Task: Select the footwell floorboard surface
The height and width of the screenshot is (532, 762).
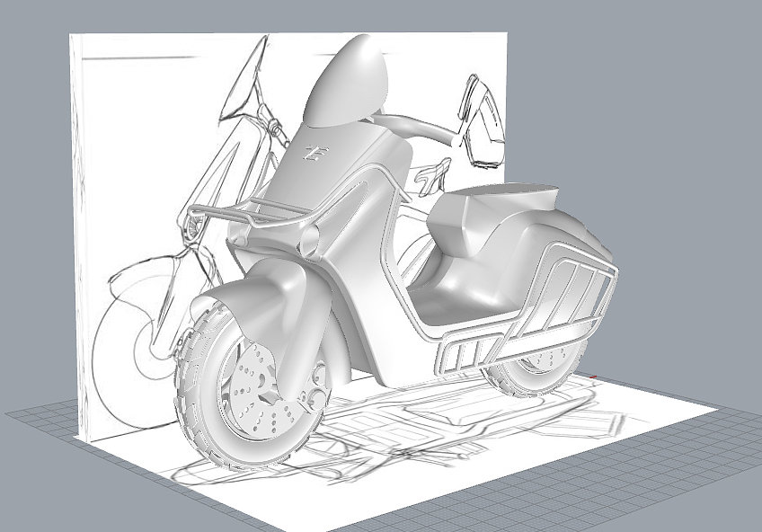Action: (462, 308)
